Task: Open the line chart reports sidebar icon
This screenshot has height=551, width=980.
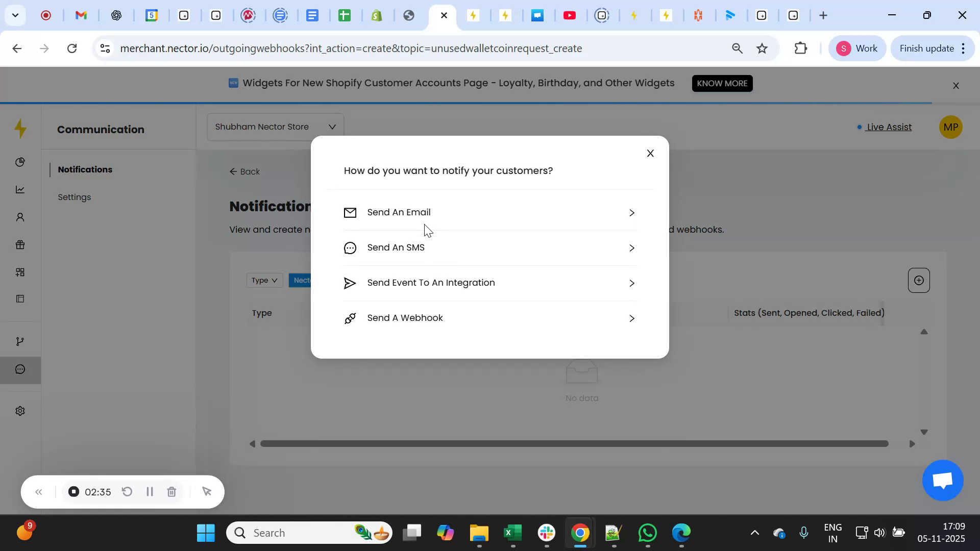Action: pyautogui.click(x=20, y=189)
